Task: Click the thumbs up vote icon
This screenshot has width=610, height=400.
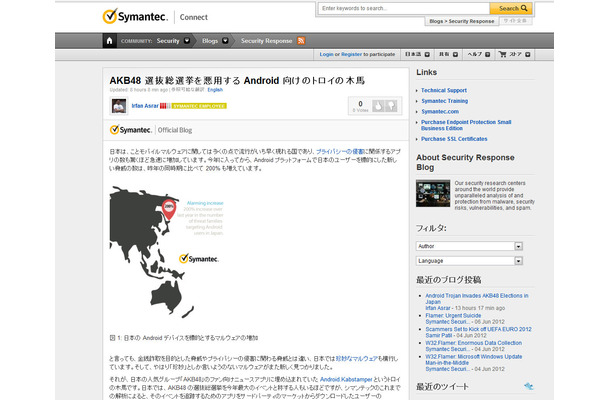Action: tap(378, 106)
